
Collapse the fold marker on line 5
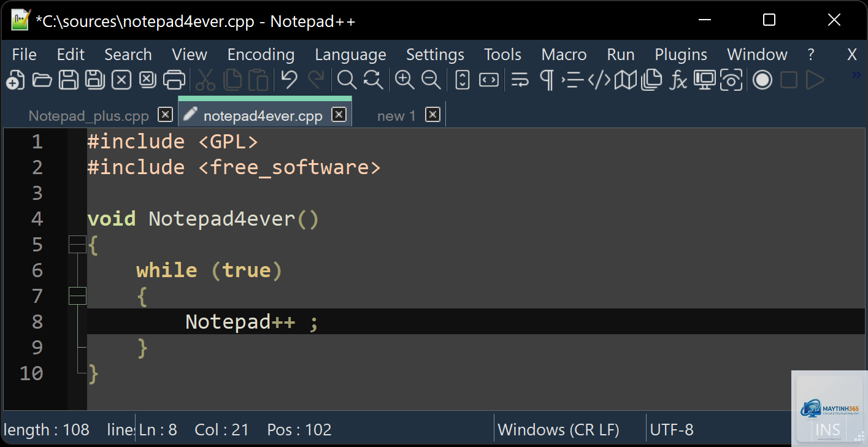pyautogui.click(x=77, y=245)
